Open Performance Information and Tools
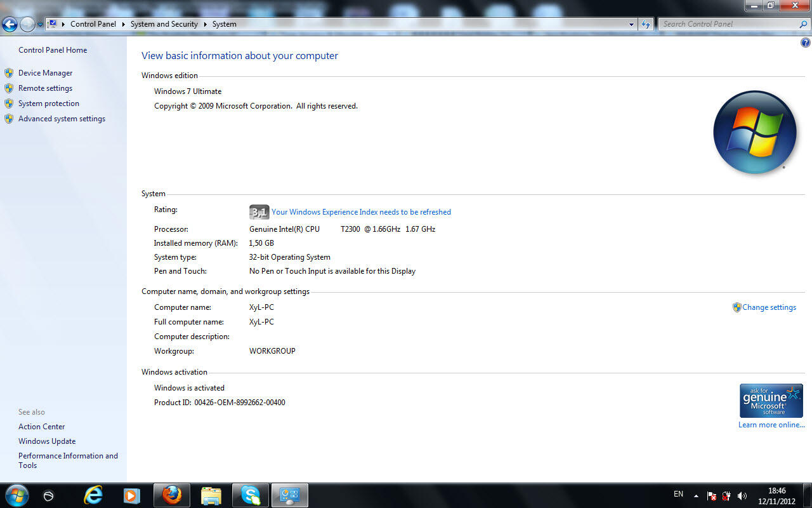Screen dimensions: 812x508 (68, 460)
